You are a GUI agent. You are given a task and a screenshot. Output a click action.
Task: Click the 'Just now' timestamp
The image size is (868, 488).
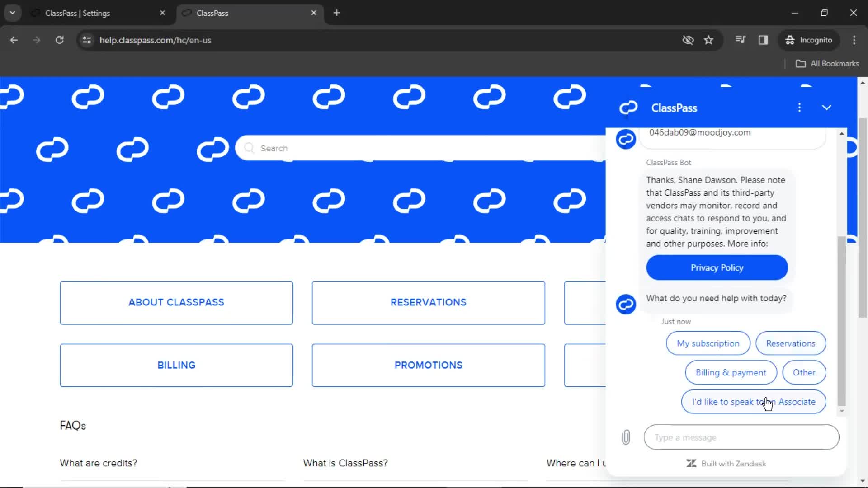click(676, 322)
